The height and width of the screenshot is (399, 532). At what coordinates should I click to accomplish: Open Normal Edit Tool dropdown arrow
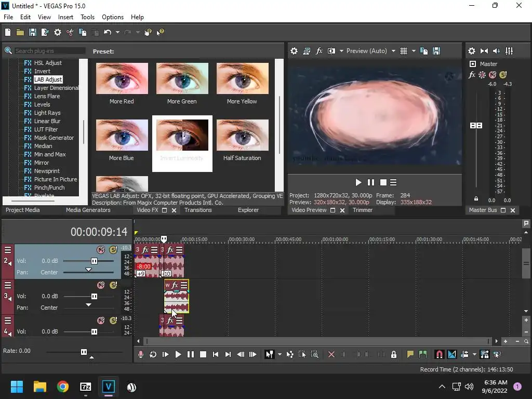[x=280, y=354]
